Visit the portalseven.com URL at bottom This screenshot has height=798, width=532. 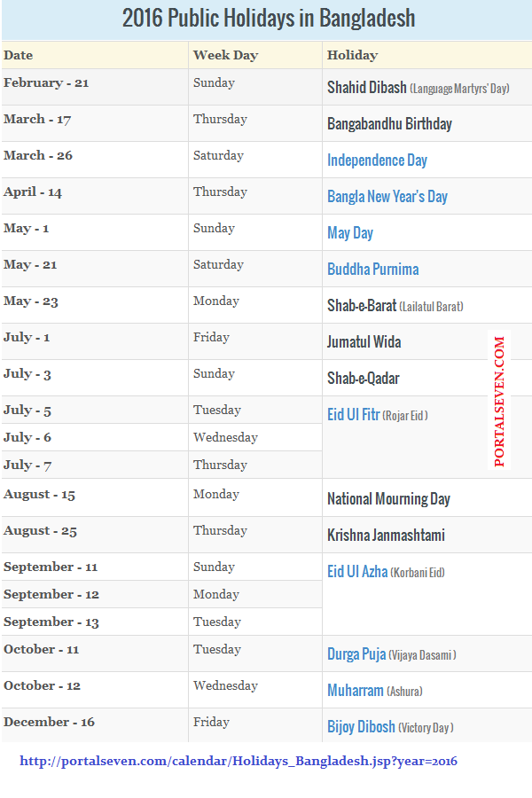(239, 761)
